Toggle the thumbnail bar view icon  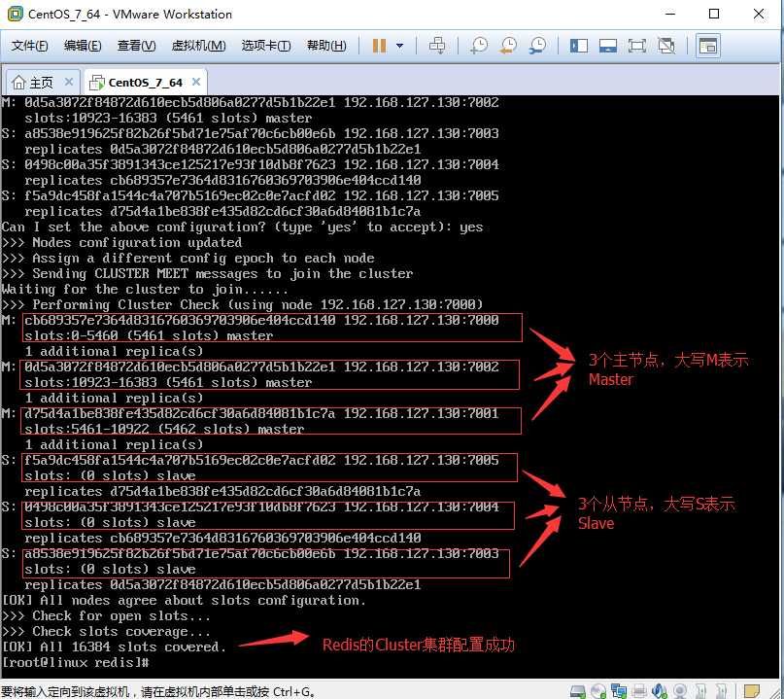tap(608, 46)
